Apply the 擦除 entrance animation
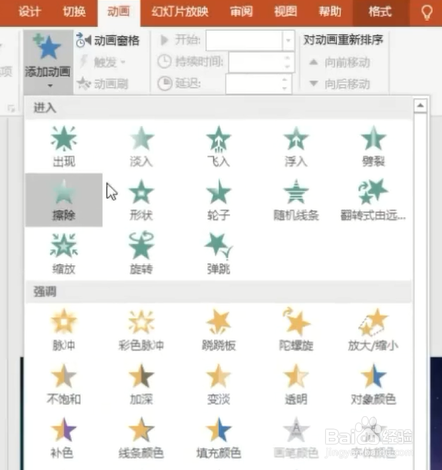Image resolution: width=442 pixels, height=470 pixels. tap(64, 200)
